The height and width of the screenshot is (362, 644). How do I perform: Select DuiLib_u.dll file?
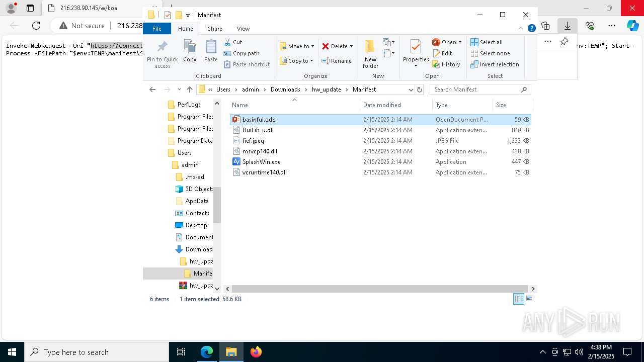(380, 130)
